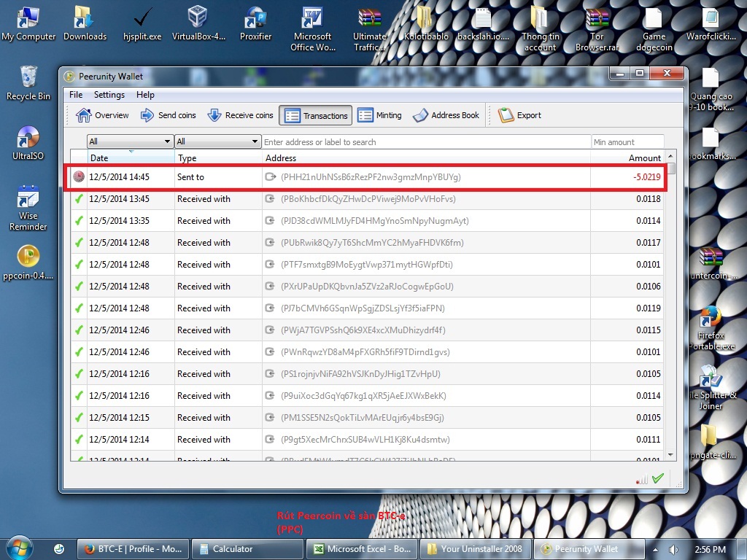
Task: Switch to BTC-E Profile Firefox taskbar item
Action: [x=133, y=549]
